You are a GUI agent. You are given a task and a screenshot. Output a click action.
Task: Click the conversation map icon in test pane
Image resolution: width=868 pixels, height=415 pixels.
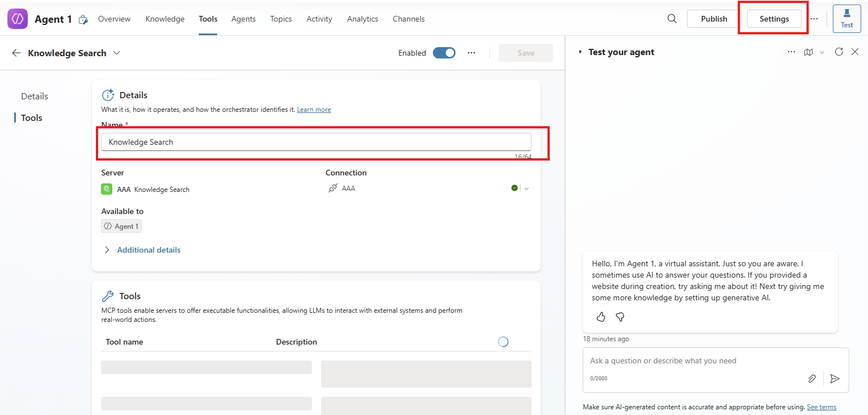point(808,52)
